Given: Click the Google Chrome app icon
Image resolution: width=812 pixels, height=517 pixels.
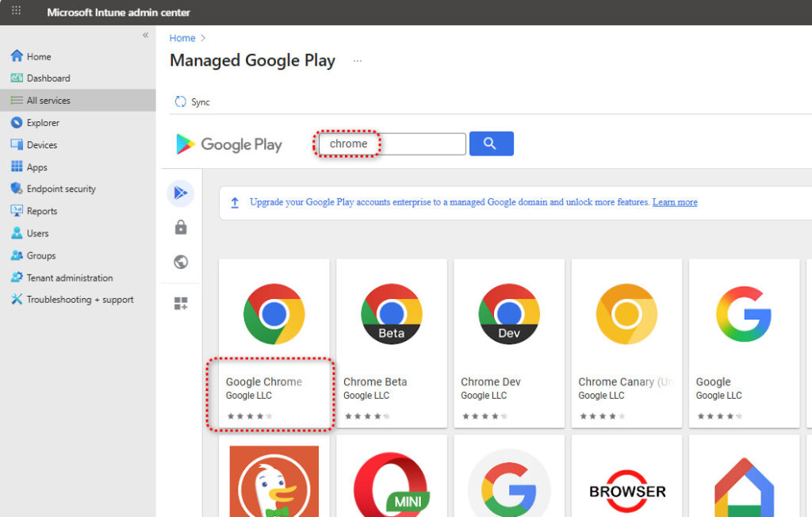Looking at the screenshot, I should click(274, 314).
